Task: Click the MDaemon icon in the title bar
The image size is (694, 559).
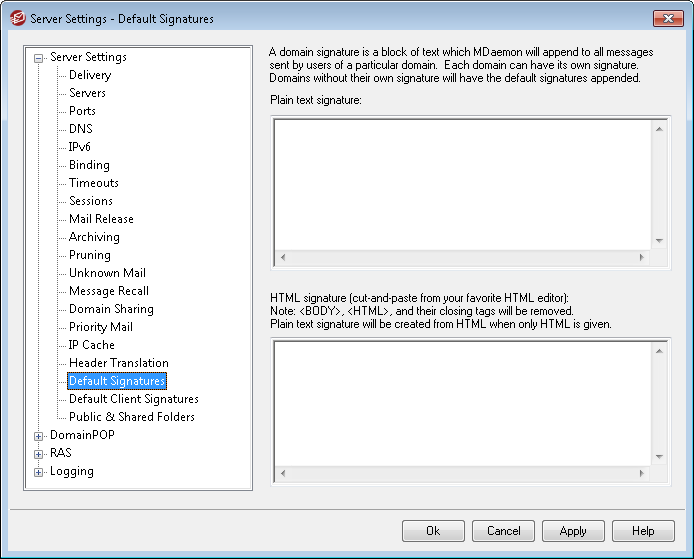Action: pyautogui.click(x=17, y=19)
